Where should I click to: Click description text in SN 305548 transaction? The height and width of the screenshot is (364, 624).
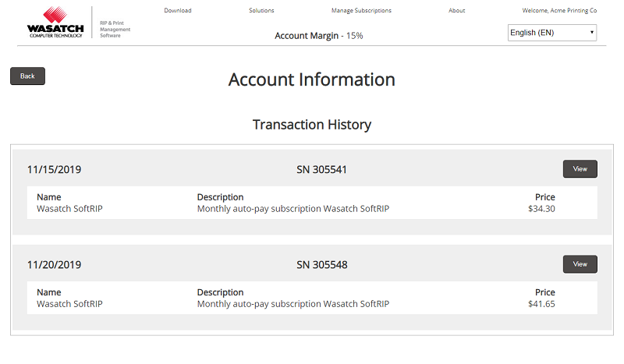pos(293,304)
